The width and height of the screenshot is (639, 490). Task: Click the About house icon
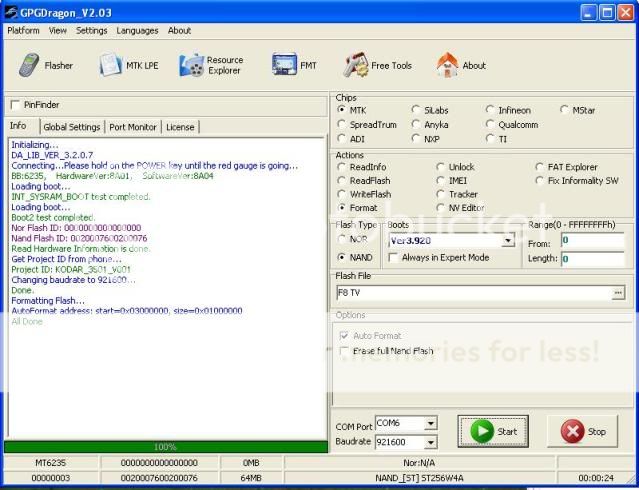click(x=447, y=65)
